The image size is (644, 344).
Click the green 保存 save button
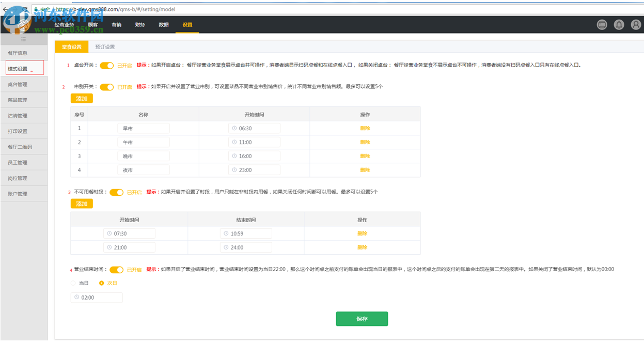[x=362, y=319]
